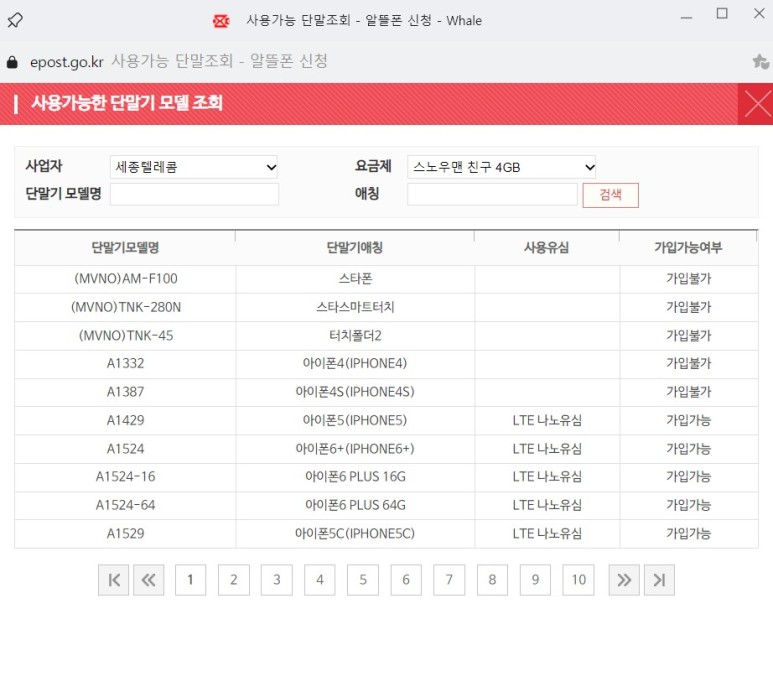Select the A1387 model cell
This screenshot has width=773, height=692.
pyautogui.click(x=125, y=392)
